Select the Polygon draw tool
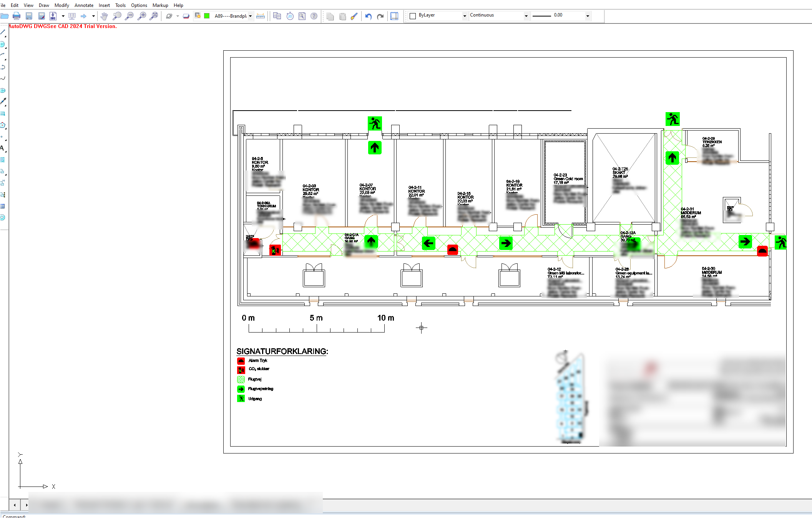Screen dimensions: 812x518 point(3,125)
